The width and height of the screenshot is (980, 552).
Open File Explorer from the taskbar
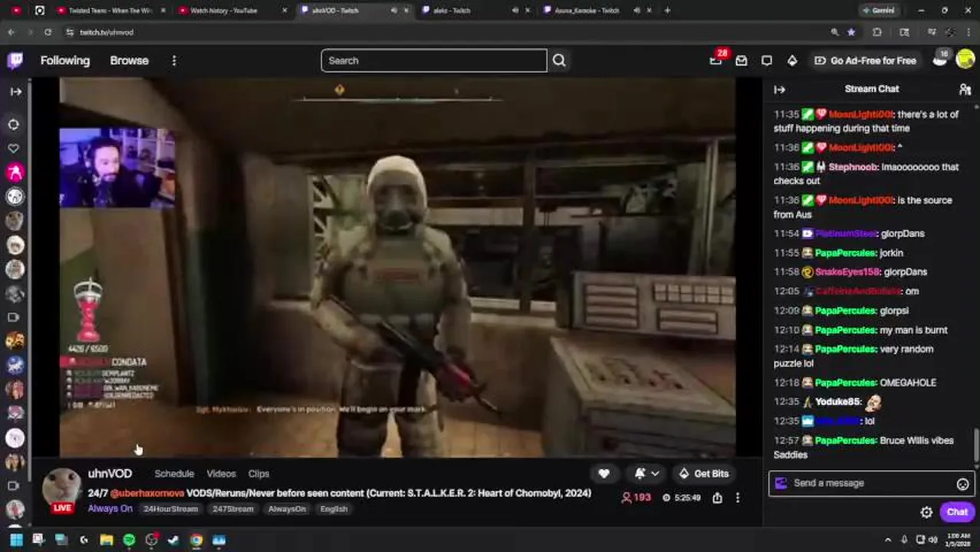pos(107,540)
